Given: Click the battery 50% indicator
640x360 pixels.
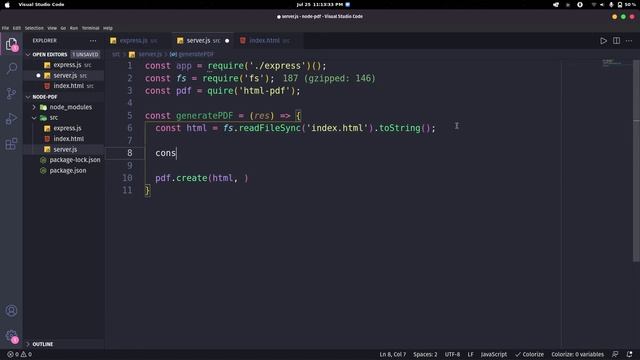Looking at the screenshot, I should (627, 4).
